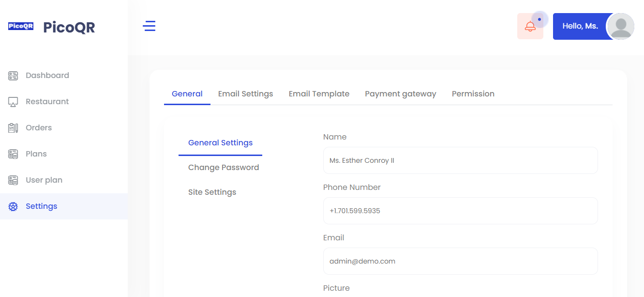Click the user avatar picture
Image resolution: width=644 pixels, height=297 pixels.
620,26
